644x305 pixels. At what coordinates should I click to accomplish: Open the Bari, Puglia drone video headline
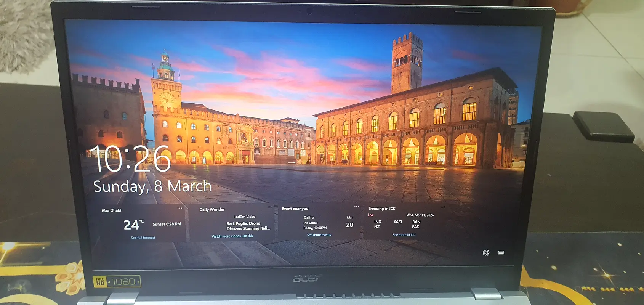(x=248, y=226)
